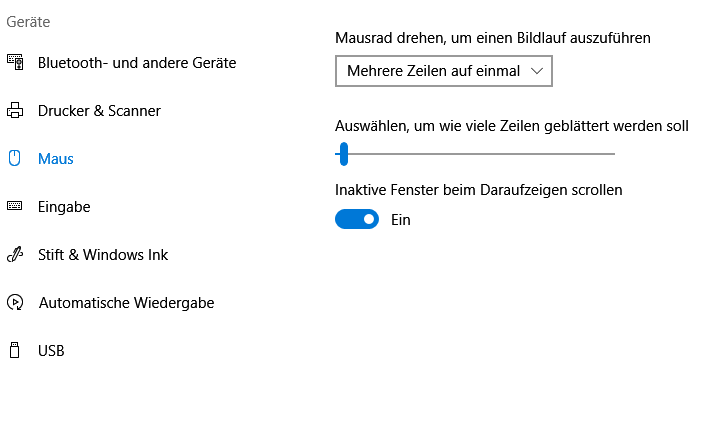
Task: Open Bluetooth- und andere Geräte page
Action: 137,62
